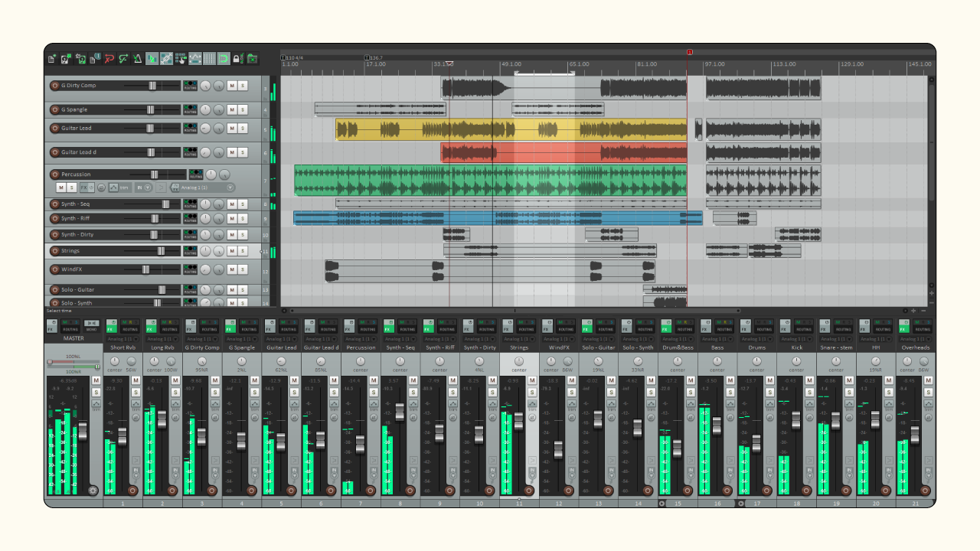Solo the Synth - Seq track
Image resolution: width=980 pixels, height=551 pixels.
coord(243,204)
